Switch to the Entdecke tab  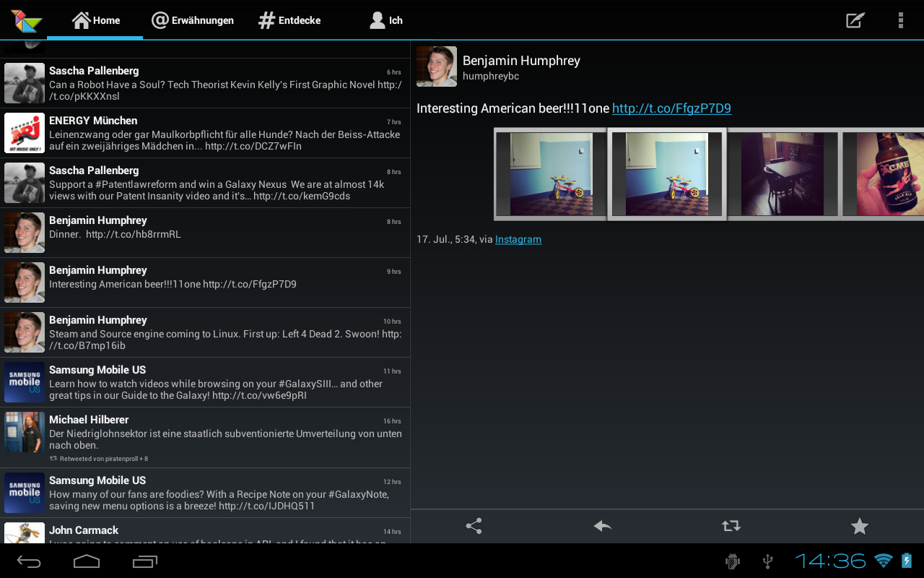(289, 20)
